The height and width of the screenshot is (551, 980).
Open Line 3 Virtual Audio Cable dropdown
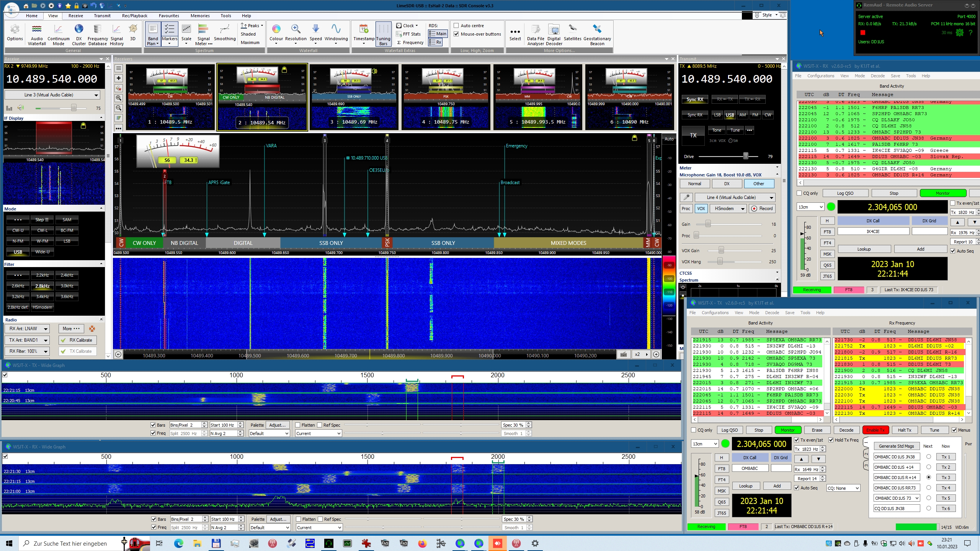click(x=53, y=95)
